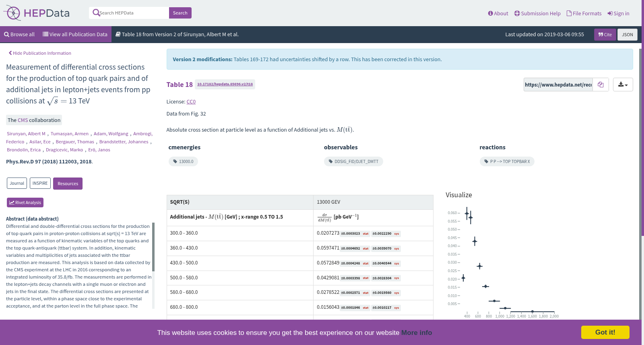Click value 0.0597471 in table

pos(328,248)
